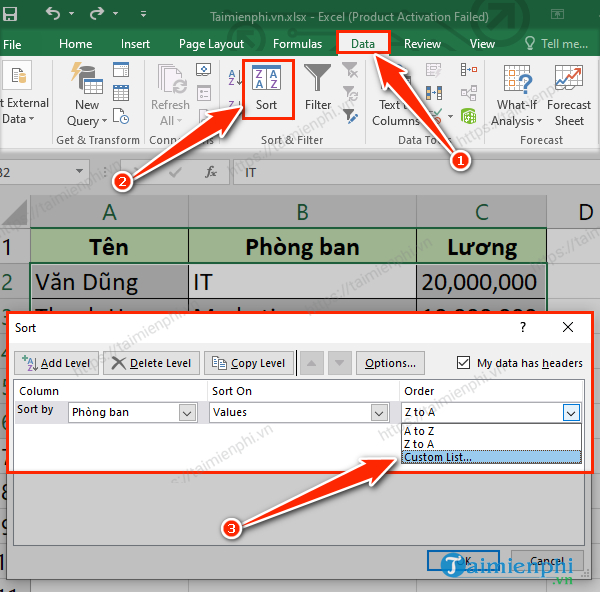Select the column C header

(x=482, y=212)
